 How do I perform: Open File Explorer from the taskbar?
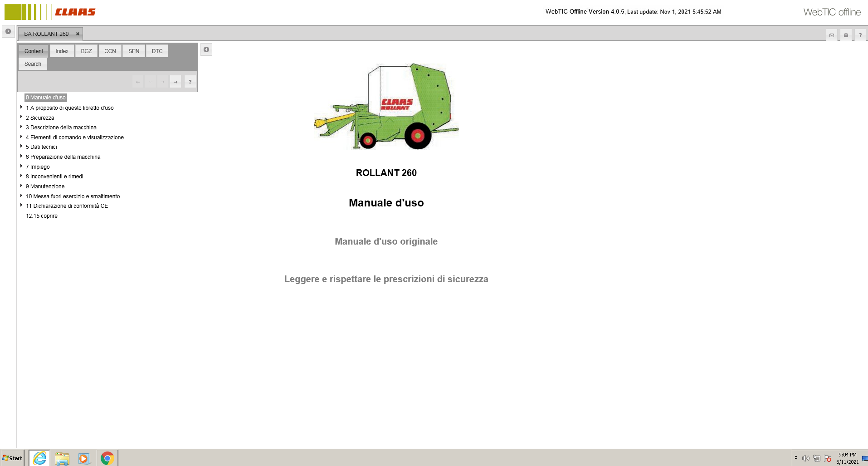click(62, 458)
